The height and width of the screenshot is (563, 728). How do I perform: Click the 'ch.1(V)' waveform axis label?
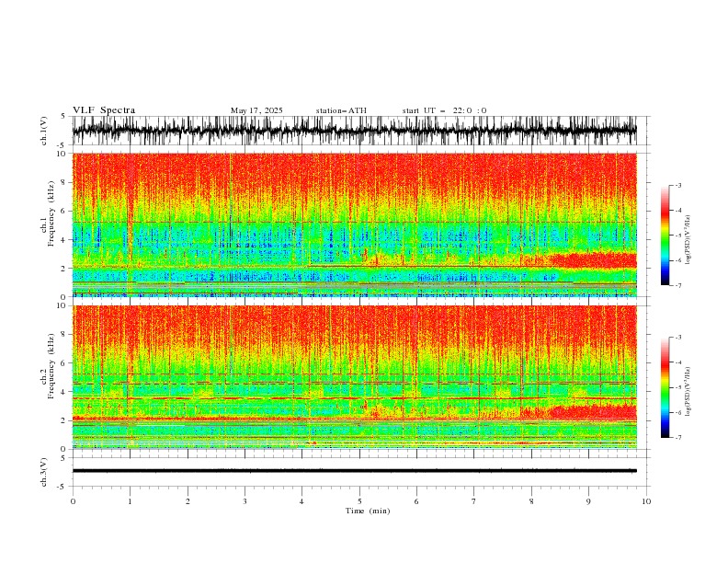[44, 131]
